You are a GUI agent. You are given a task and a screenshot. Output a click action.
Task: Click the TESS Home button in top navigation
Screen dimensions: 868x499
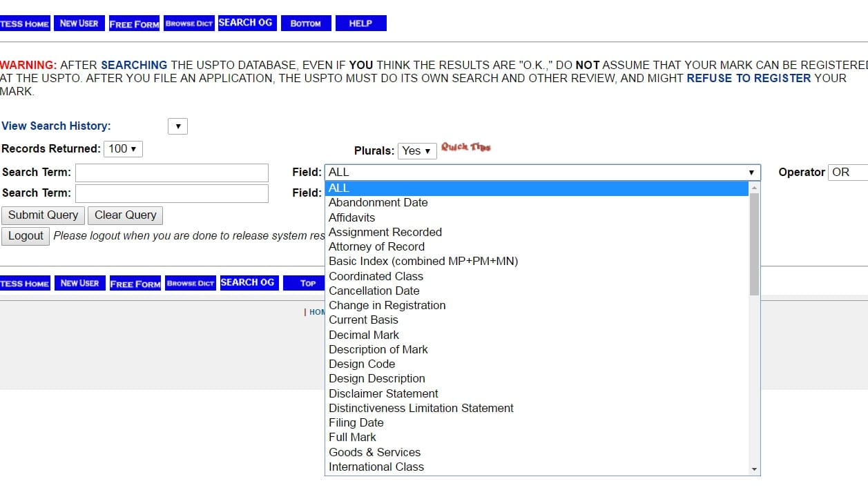pyautogui.click(x=25, y=23)
